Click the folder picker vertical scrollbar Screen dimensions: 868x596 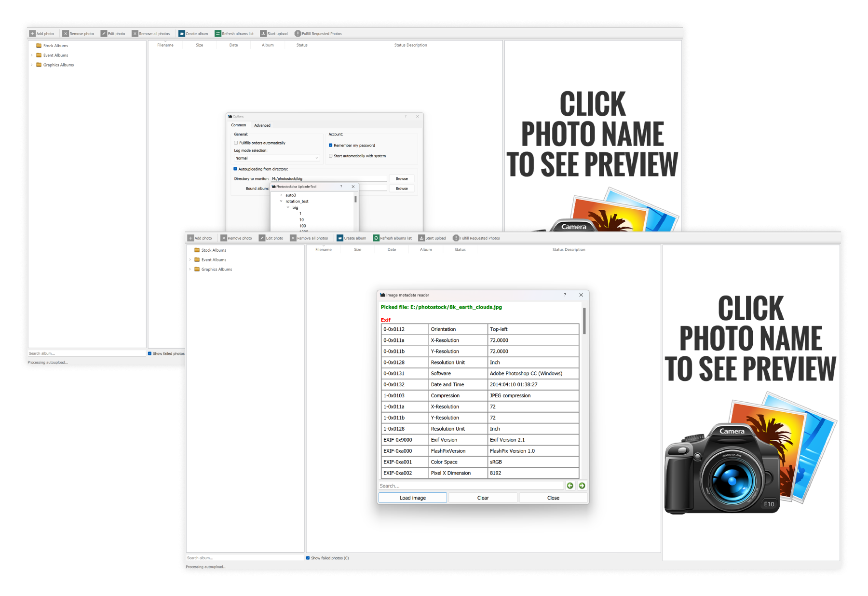[x=355, y=199]
